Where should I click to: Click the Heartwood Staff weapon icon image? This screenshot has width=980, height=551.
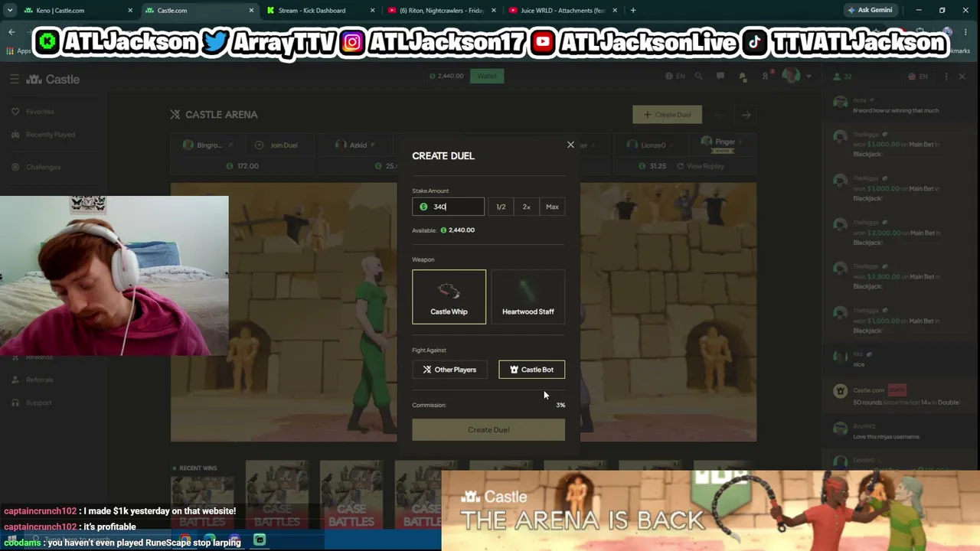point(528,290)
